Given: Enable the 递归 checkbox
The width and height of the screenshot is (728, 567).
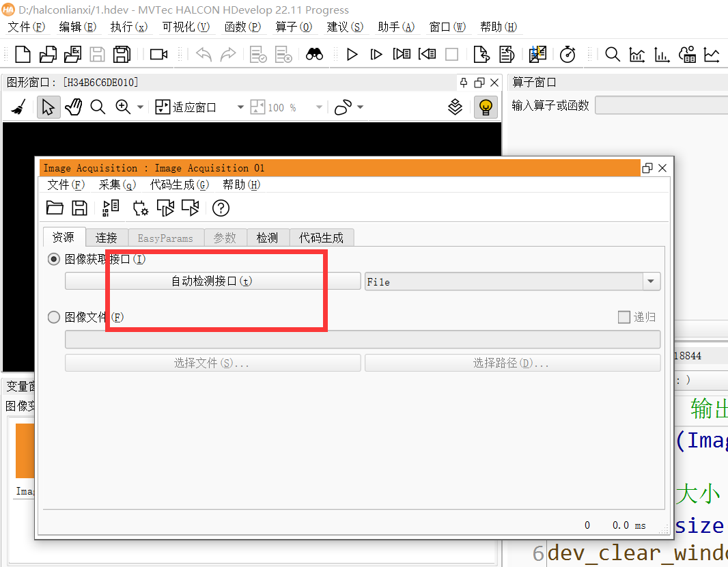Looking at the screenshot, I should coord(624,317).
